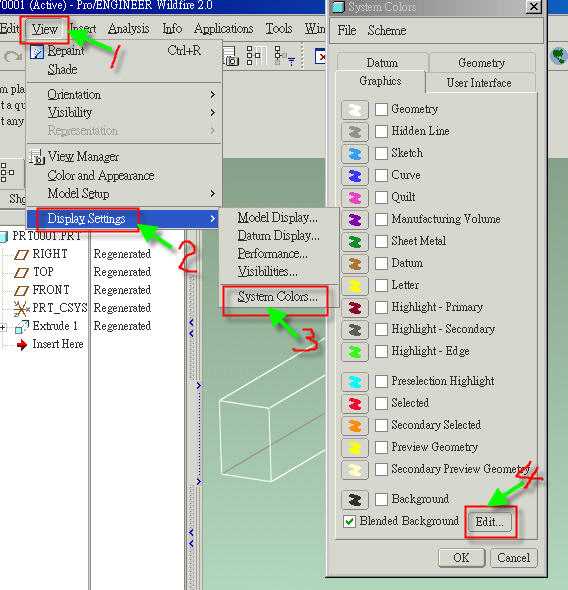Select the TOP datum plane
This screenshot has width=568, height=590.
(x=43, y=272)
